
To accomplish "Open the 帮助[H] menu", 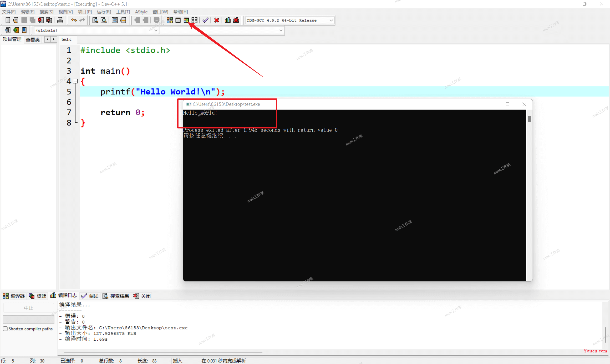I will [181, 12].
